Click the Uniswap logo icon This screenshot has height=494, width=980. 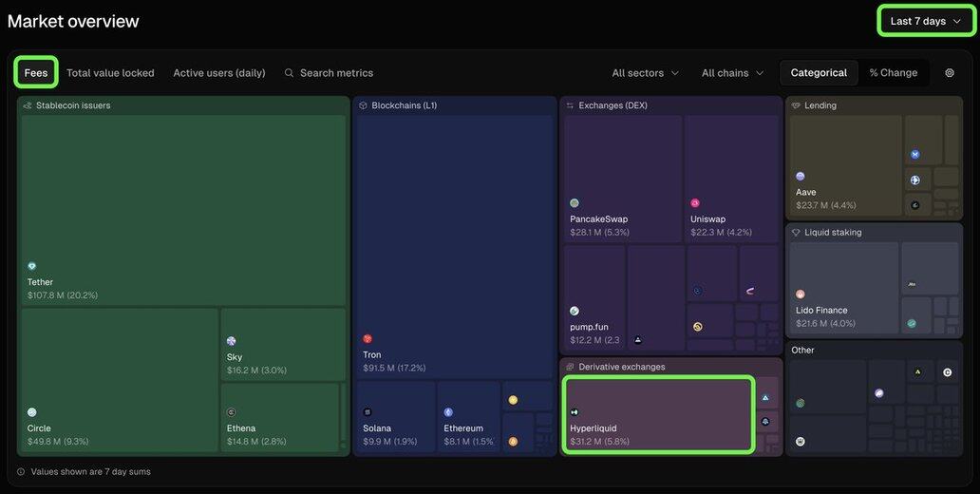(695, 202)
